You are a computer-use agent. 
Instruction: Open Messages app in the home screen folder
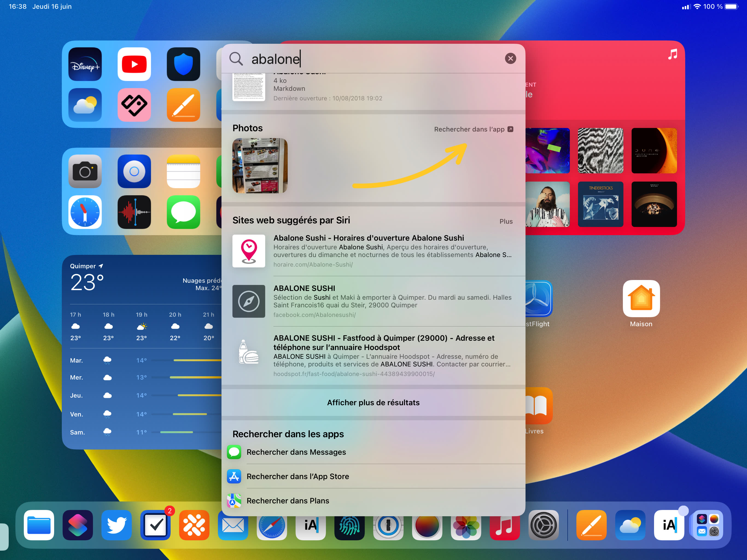tap(183, 212)
